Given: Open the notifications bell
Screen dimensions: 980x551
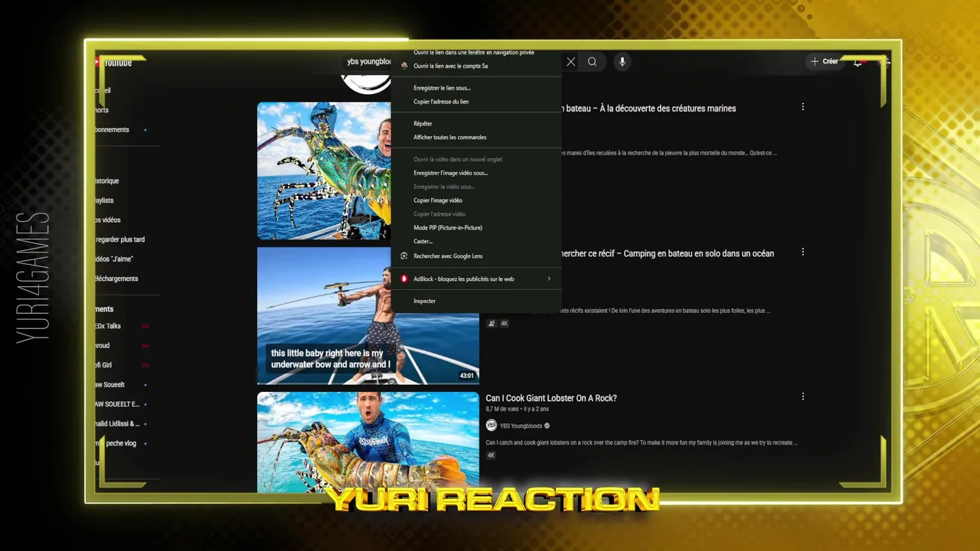Looking at the screenshot, I should [857, 62].
